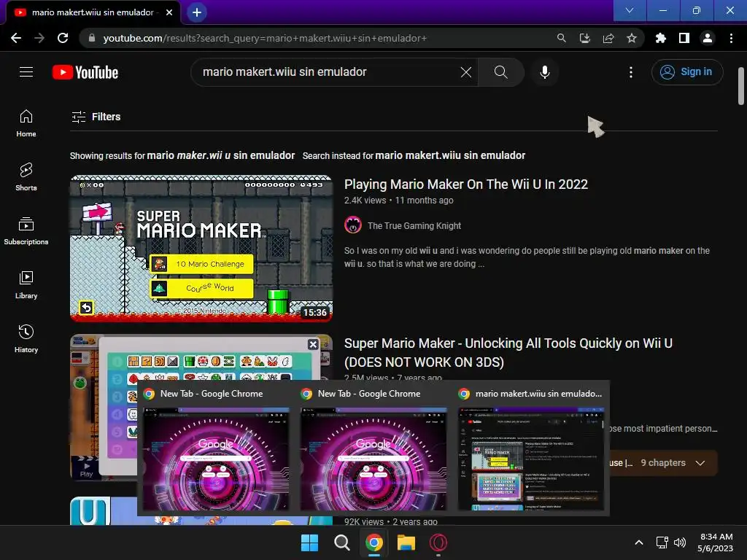This screenshot has width=747, height=560.
Task: Open the tab search dropdown arrow
Action: [x=630, y=10]
